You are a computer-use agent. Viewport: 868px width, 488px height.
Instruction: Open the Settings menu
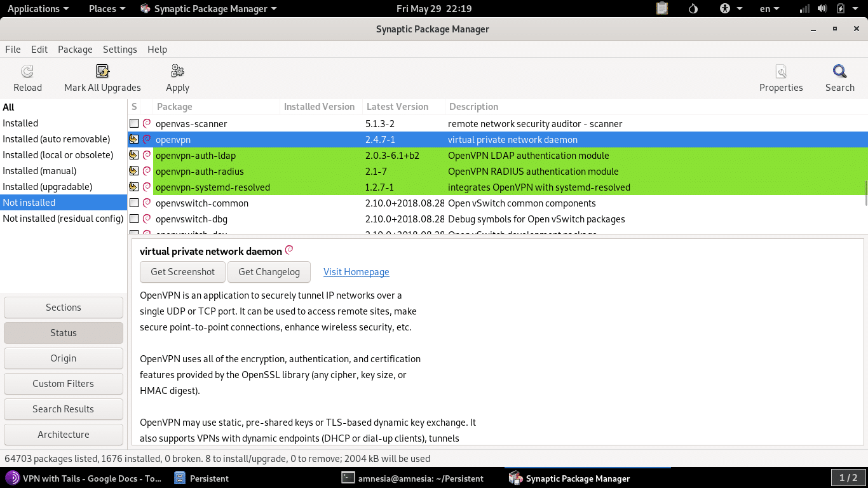[119, 49]
